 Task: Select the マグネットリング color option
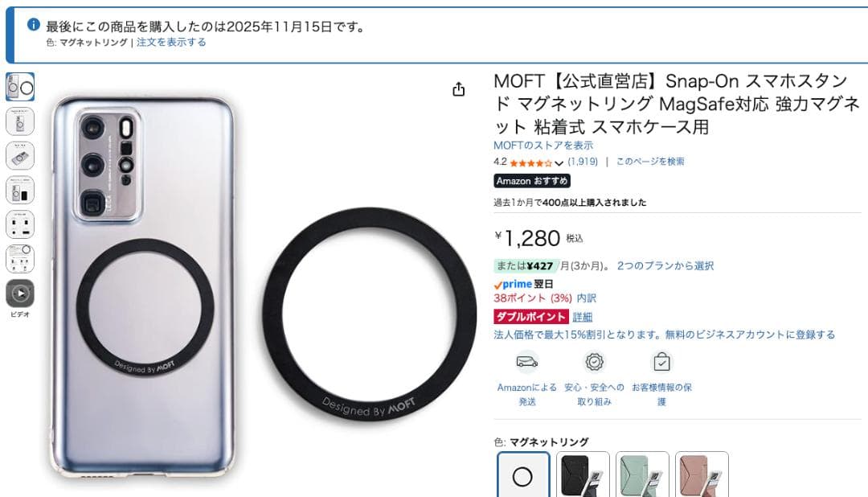523,474
